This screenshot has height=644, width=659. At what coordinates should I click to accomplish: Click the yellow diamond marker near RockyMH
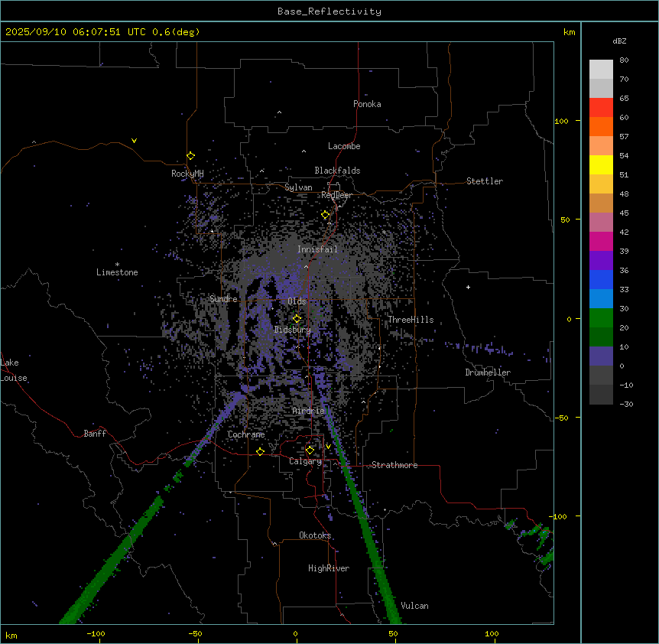pyautogui.click(x=190, y=156)
